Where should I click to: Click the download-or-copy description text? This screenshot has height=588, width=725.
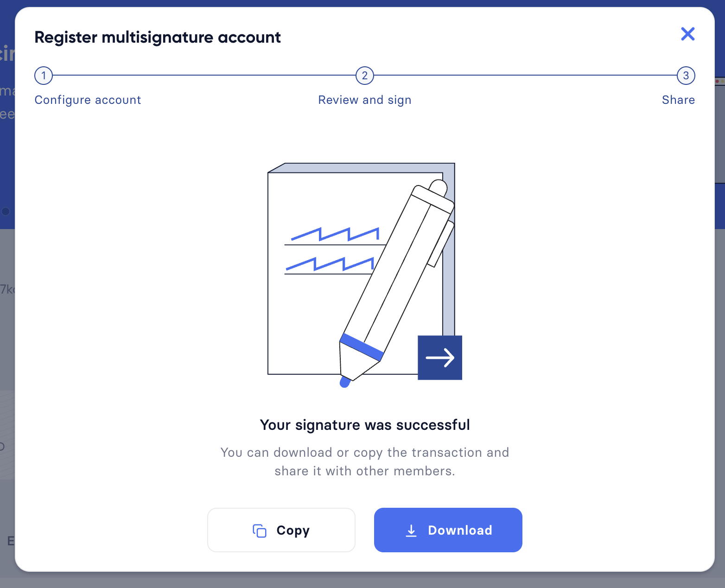click(x=365, y=461)
